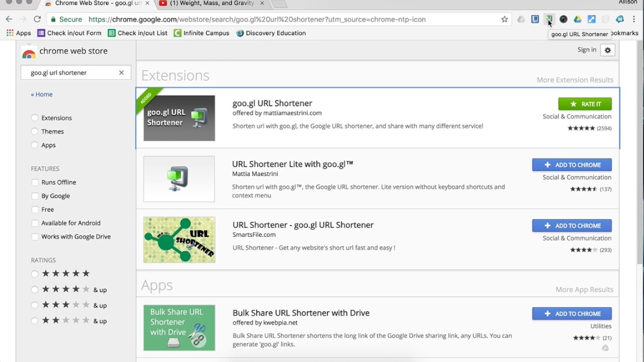This screenshot has width=644, height=362.
Task: Select three stars & up rating
Action: (35, 305)
